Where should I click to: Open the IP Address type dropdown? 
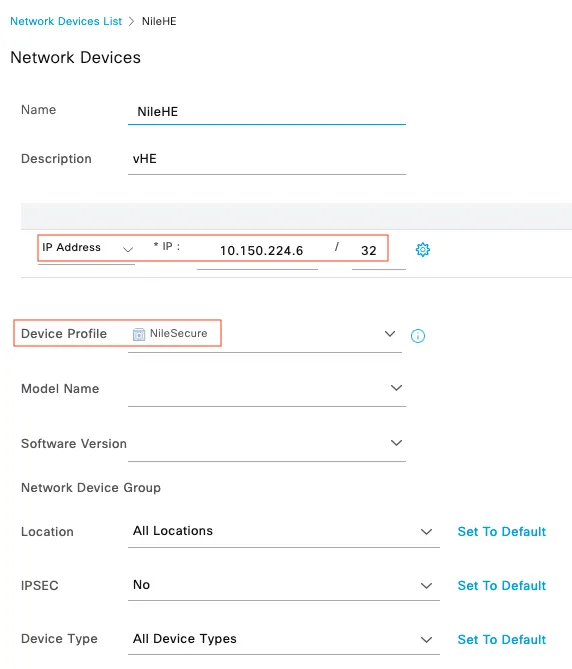[86, 249]
